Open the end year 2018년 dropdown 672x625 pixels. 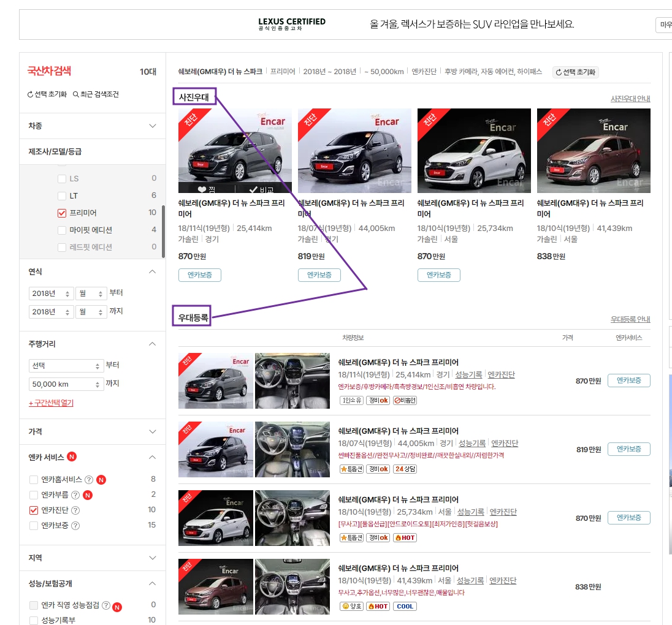point(51,312)
